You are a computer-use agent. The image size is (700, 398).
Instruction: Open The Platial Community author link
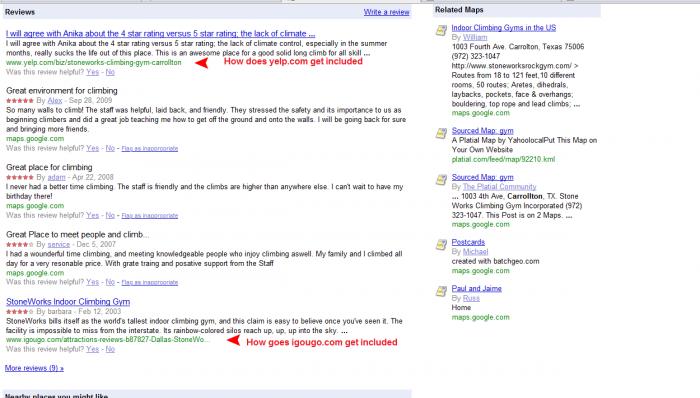pyautogui.click(x=499, y=187)
